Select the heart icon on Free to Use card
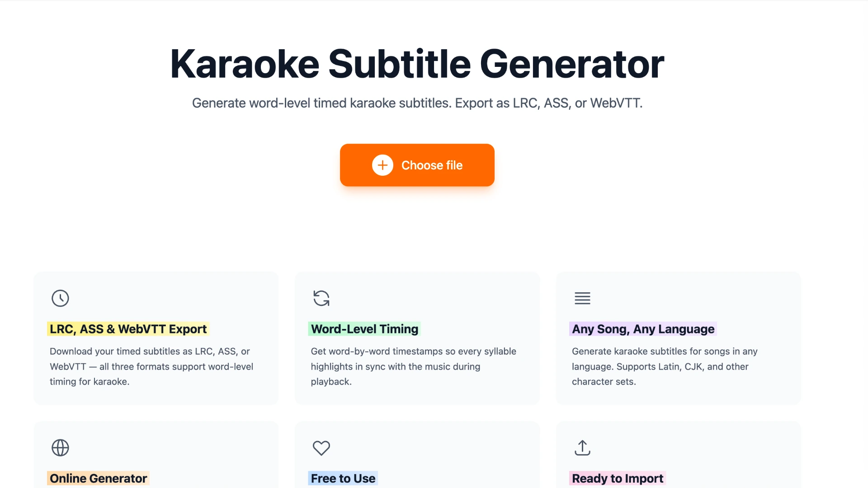868x488 pixels. (321, 448)
